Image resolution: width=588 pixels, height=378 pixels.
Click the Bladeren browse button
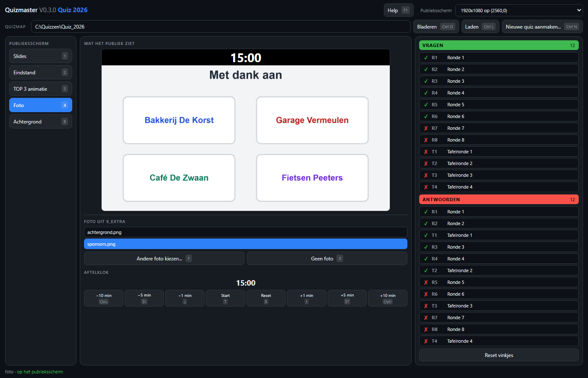[x=436, y=26]
